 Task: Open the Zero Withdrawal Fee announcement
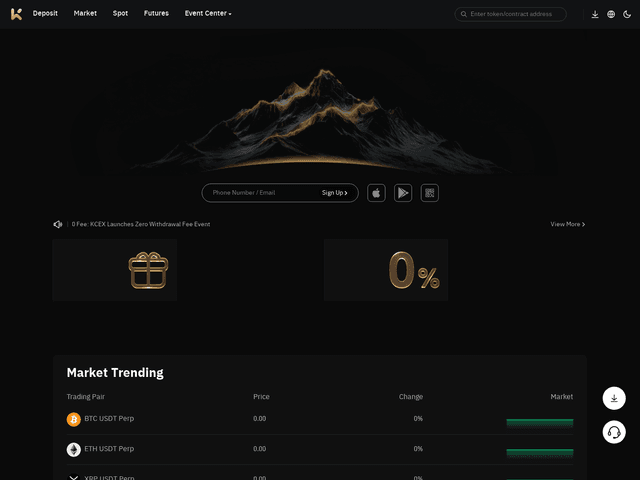(141, 224)
